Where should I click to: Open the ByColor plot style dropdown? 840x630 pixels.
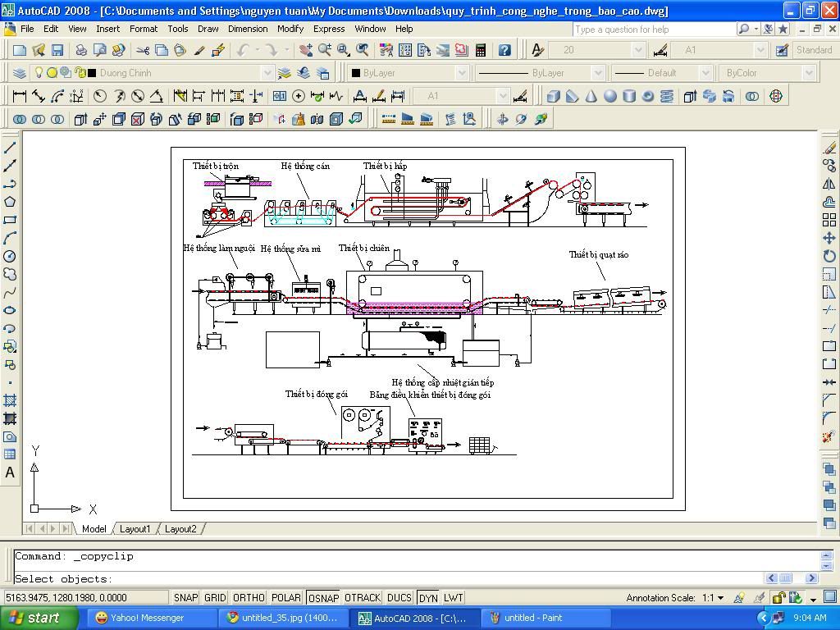[808, 73]
